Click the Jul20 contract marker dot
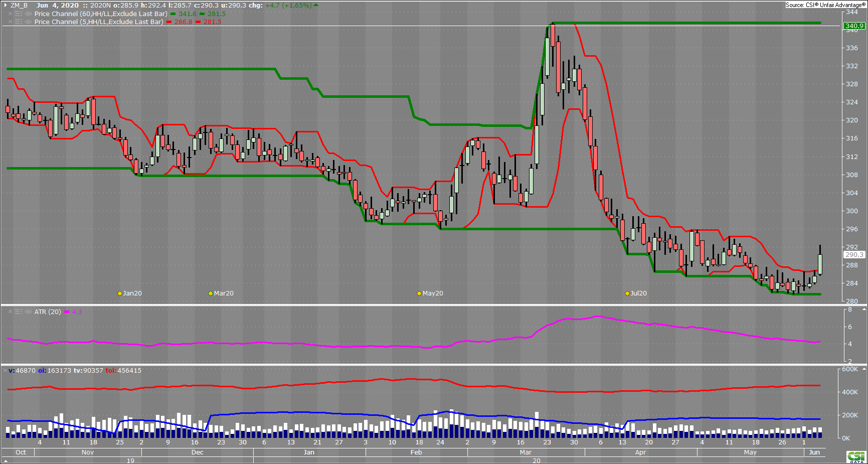Screen dimensions: 868x464 coord(627,293)
